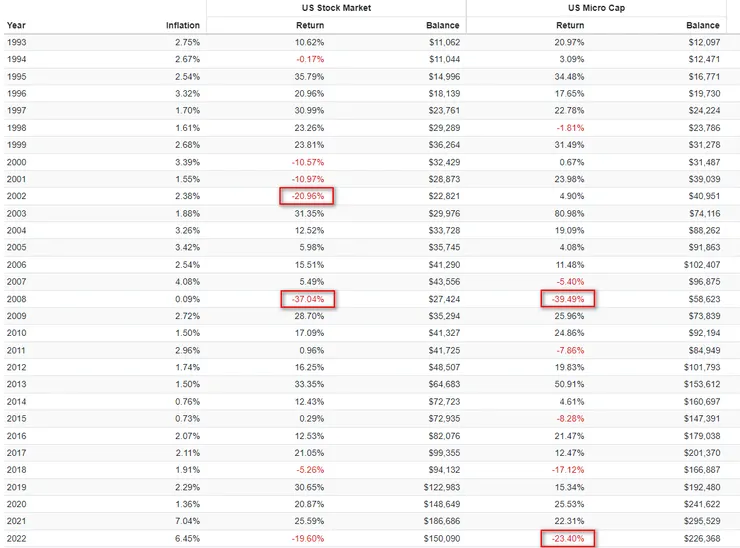Image resolution: width=740 pixels, height=548 pixels.
Task: Click the Return header under US Stock Market
Action: click(310, 25)
